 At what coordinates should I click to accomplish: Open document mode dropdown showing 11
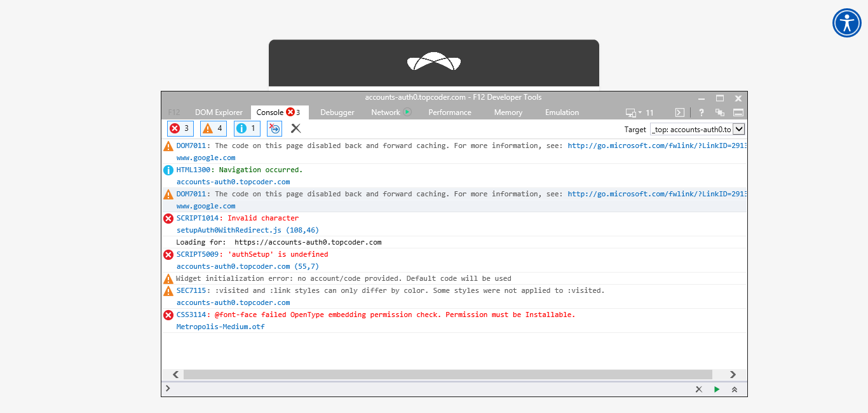(639, 112)
